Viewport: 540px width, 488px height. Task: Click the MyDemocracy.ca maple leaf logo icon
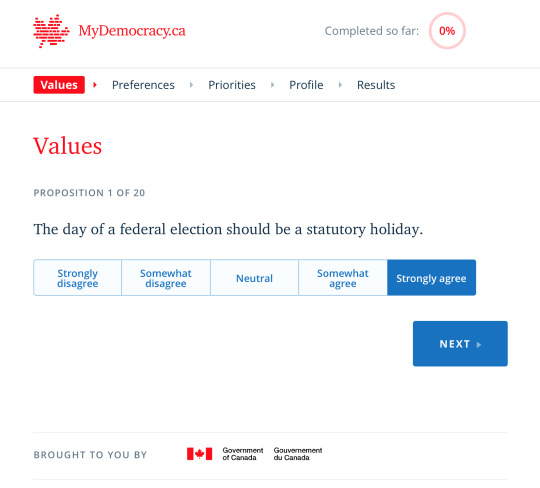51,31
